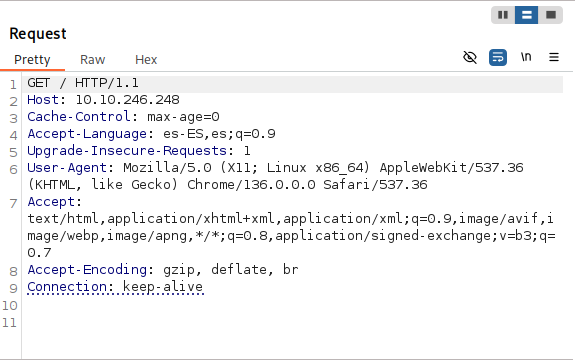Click the 10.10.246.248 host value
Image resolution: width=575 pixels, height=360 pixels.
[x=127, y=100]
